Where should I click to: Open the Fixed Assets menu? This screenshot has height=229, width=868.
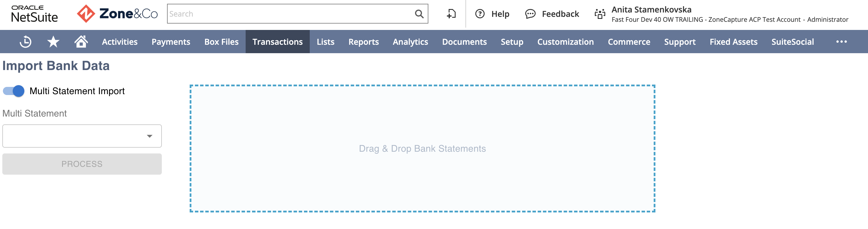733,42
